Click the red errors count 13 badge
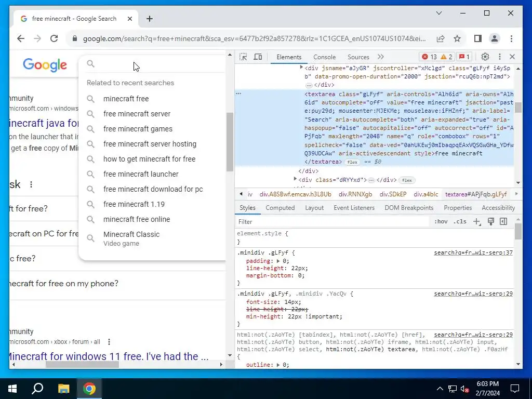 [430, 57]
